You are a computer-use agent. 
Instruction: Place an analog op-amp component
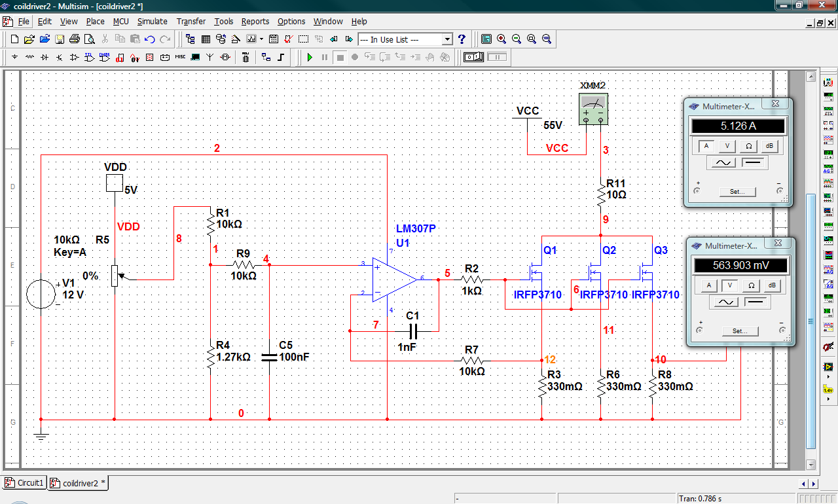[75, 58]
